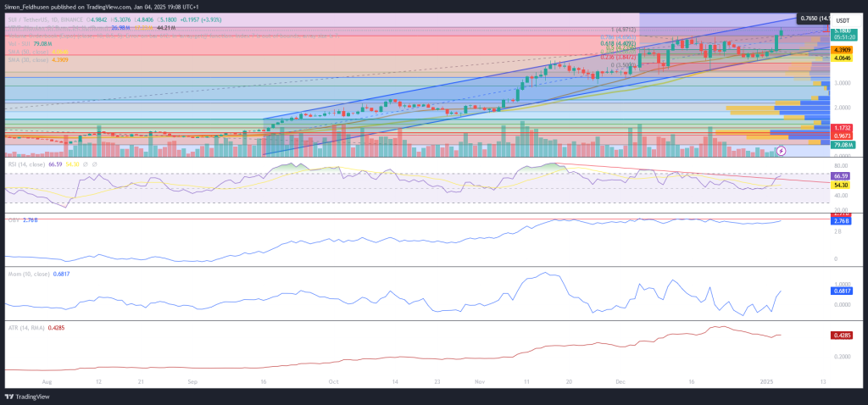Click the Dec label on time axis

(620, 382)
